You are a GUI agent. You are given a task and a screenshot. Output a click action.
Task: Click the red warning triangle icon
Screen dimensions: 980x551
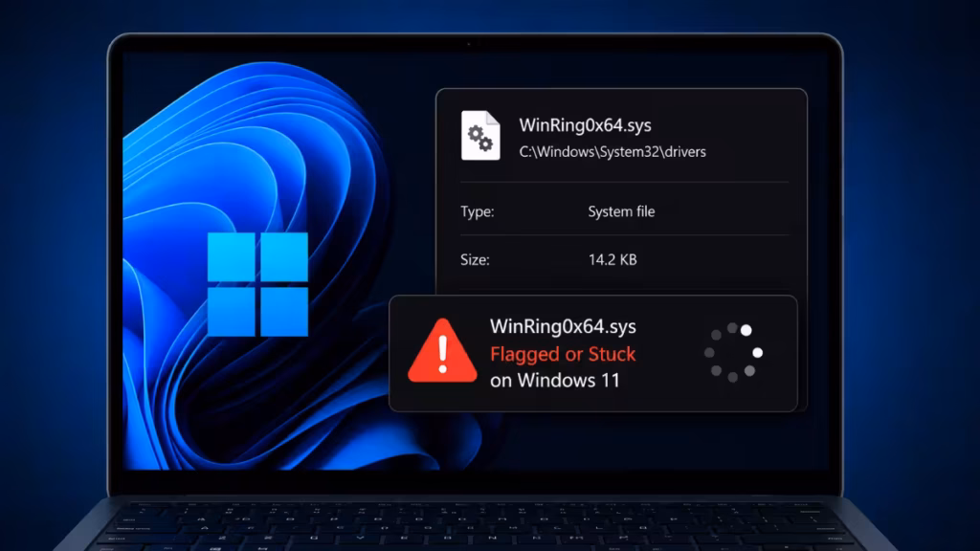coord(442,351)
